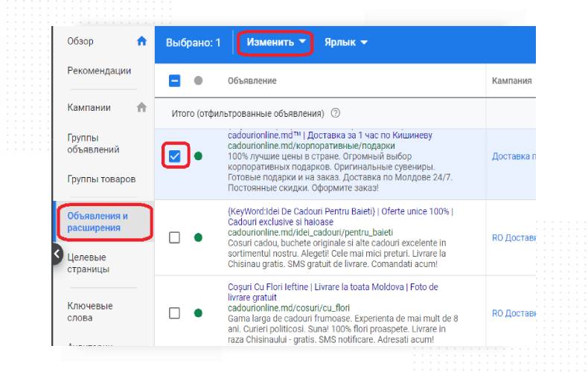Image resolution: width=588 pixels, height=372 pixels.
Task: Open Кампании in the sidebar
Action: pos(89,108)
